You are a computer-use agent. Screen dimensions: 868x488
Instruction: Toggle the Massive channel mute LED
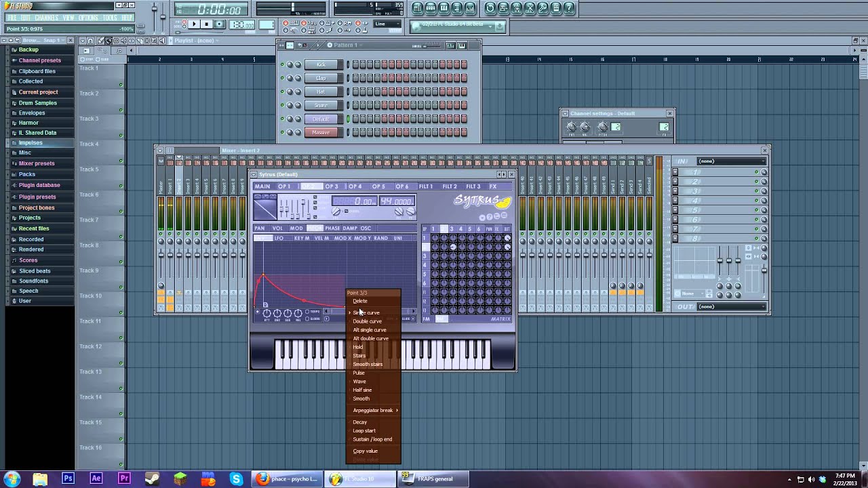[282, 132]
